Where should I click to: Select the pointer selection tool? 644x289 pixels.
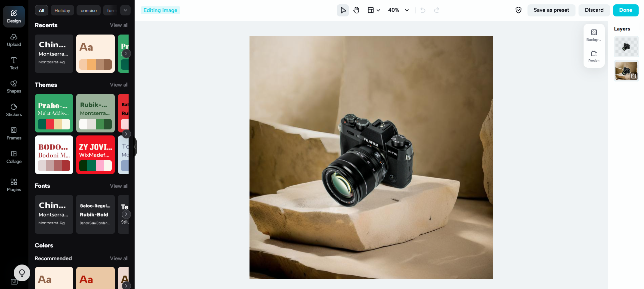[343, 10]
